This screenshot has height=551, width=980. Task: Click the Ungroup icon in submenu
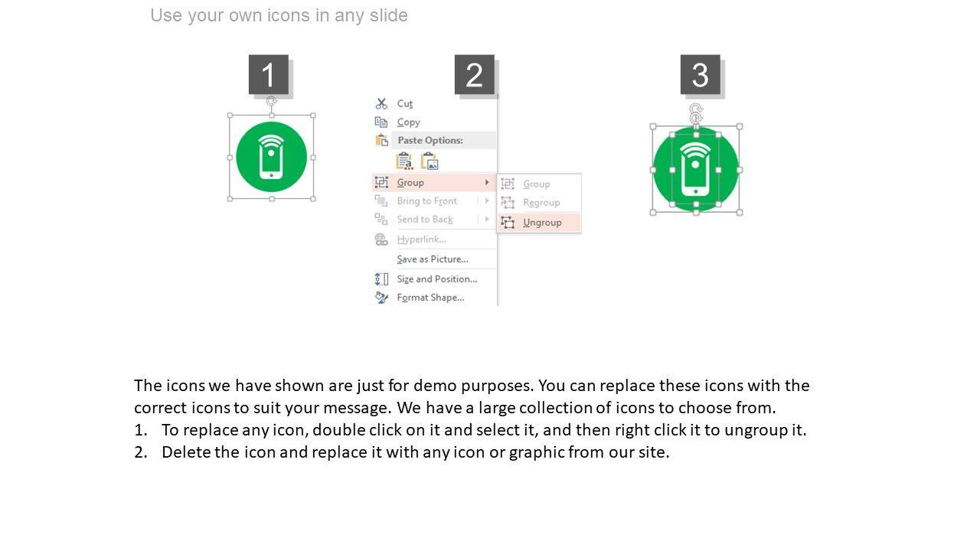(x=508, y=223)
